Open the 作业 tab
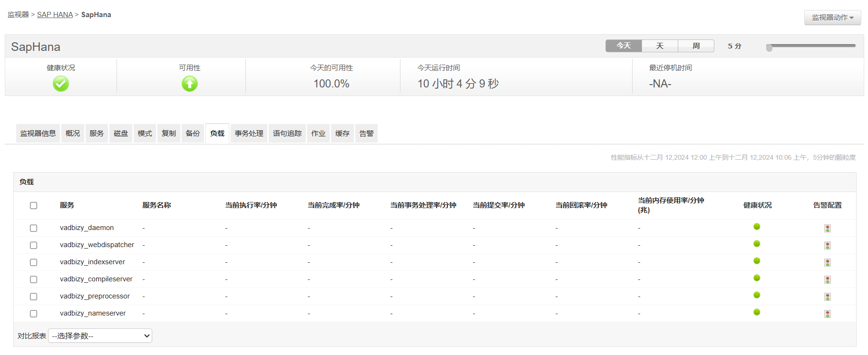The height and width of the screenshot is (355, 868). pos(319,134)
